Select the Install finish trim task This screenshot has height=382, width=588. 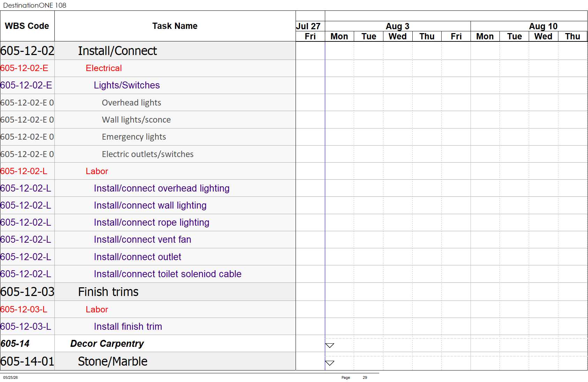coord(148,327)
